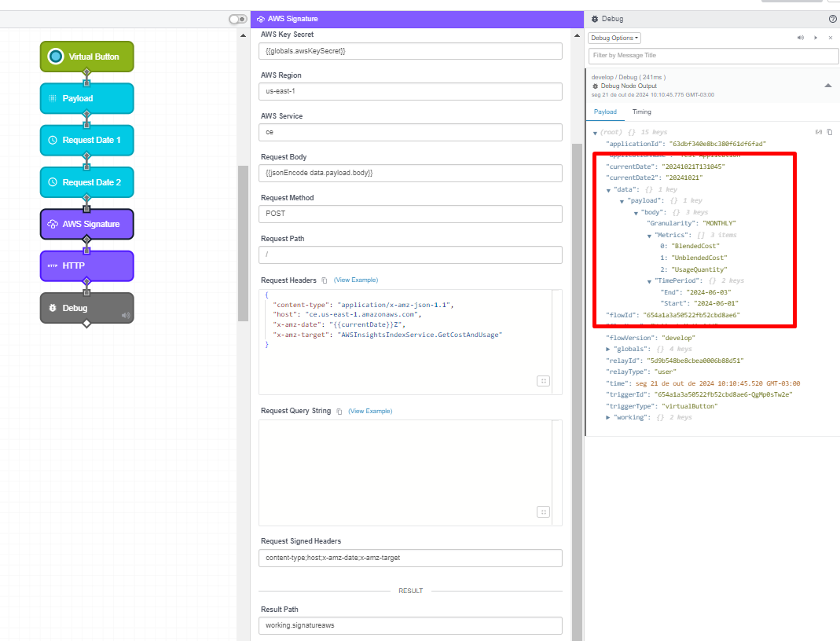
Task: Collapse the (root) tree node
Action: point(595,133)
